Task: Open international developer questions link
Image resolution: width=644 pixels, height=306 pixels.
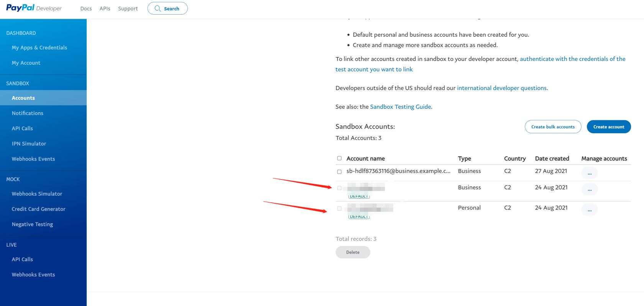Action: [x=502, y=88]
